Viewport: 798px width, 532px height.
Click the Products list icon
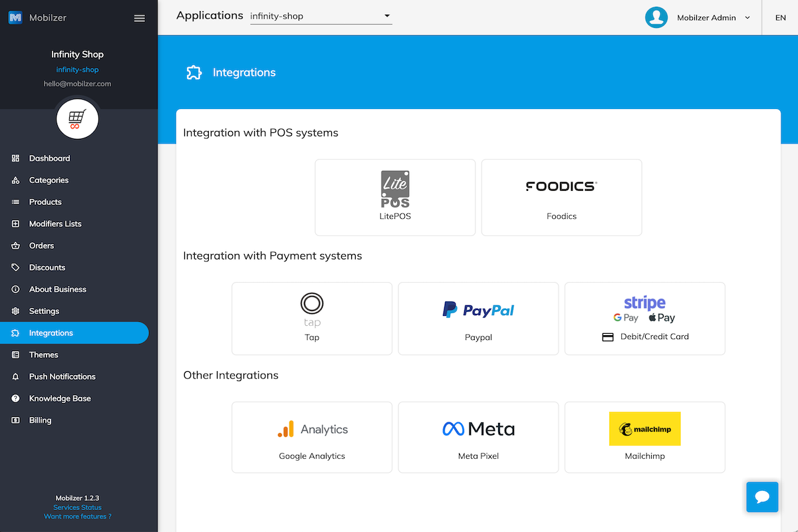(x=16, y=202)
